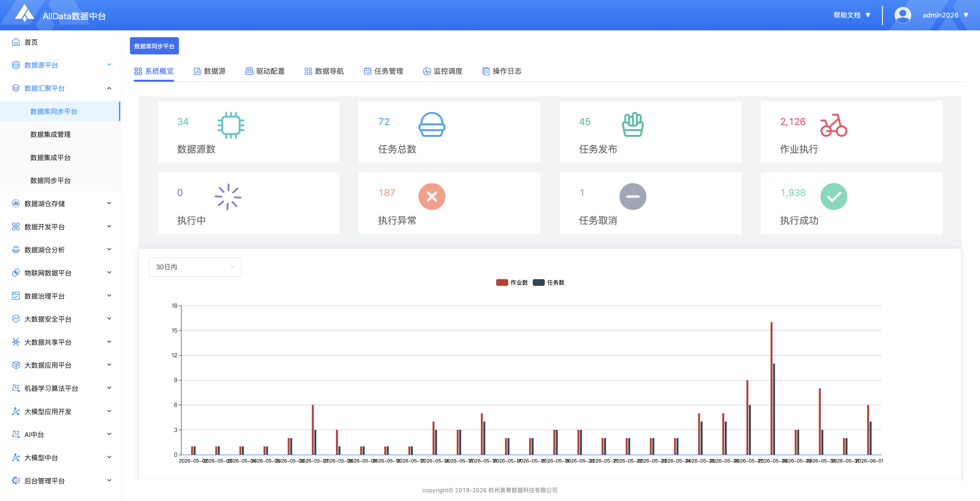Click the 187 执行异常 count
This screenshot has height=501, width=980.
tap(387, 193)
